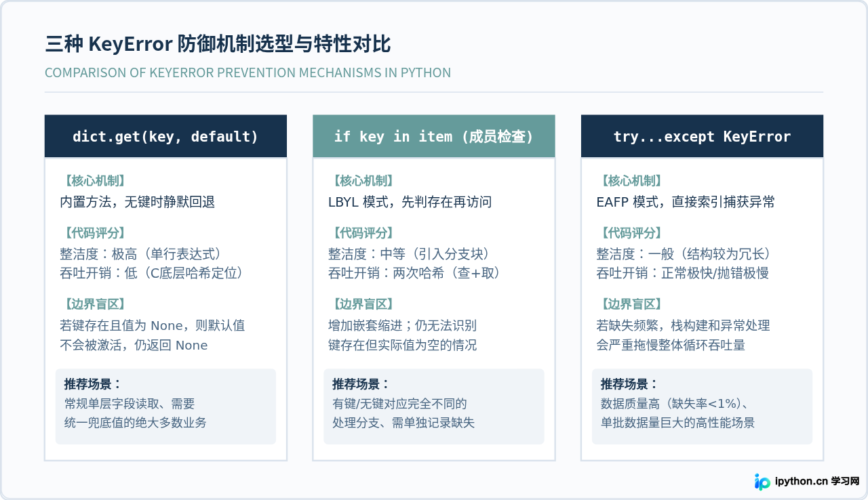Image resolution: width=868 pixels, height=500 pixels.
Task: Click '推荐场景：' in the dict.get card
Action: (93, 384)
